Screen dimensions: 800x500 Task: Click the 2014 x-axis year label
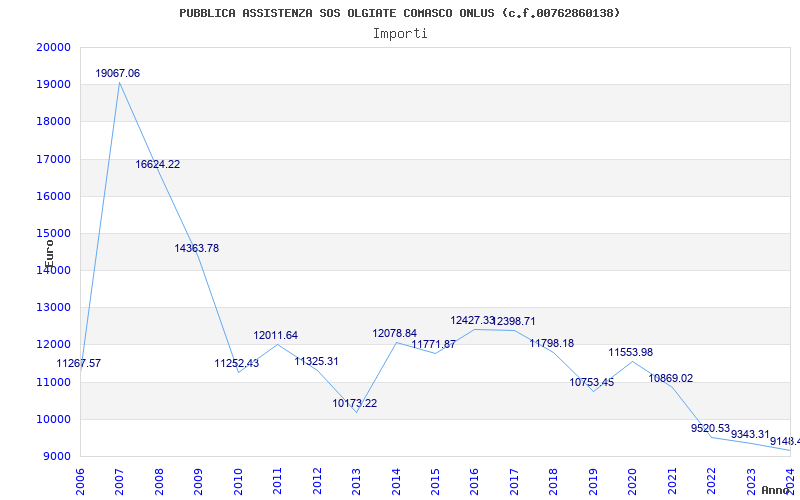click(396, 481)
